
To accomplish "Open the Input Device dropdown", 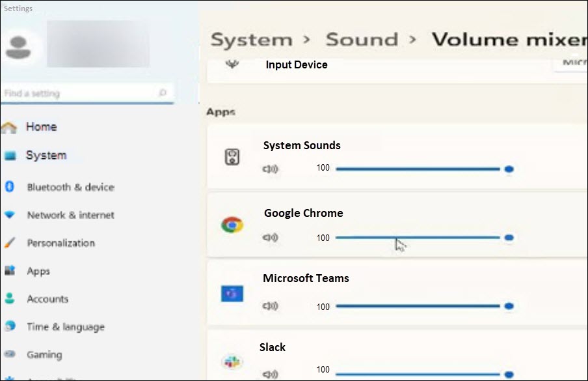I will tap(570, 64).
